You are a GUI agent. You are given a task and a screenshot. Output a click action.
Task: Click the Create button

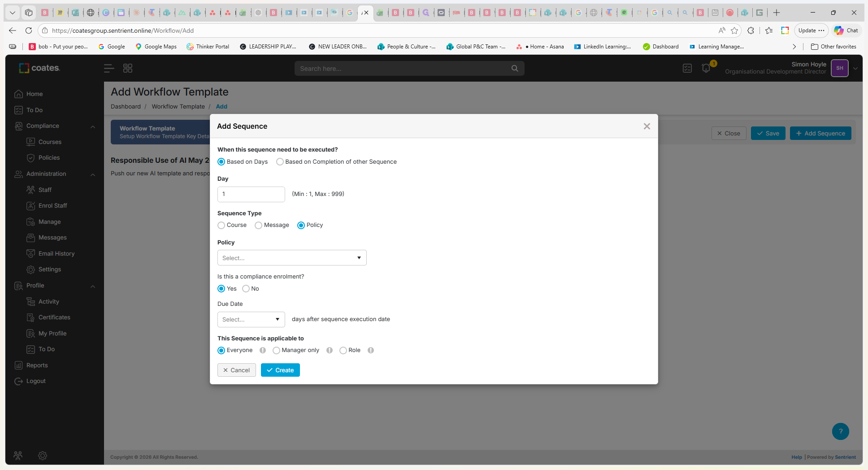[x=280, y=370]
